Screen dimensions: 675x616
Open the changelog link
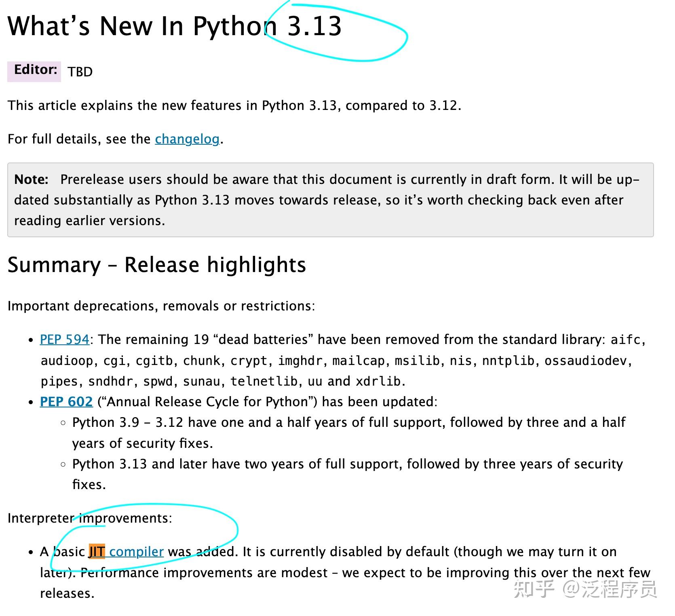pos(187,139)
